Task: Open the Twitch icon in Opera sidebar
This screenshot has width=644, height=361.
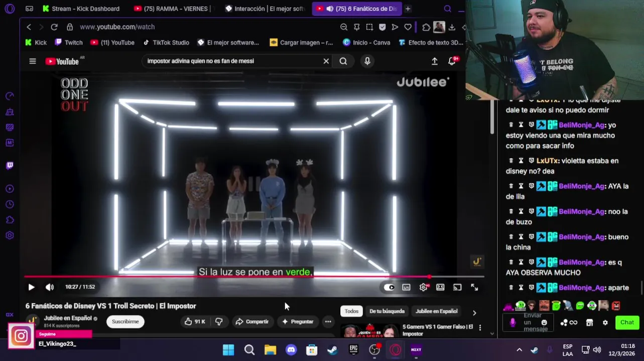Action: coord(10,165)
